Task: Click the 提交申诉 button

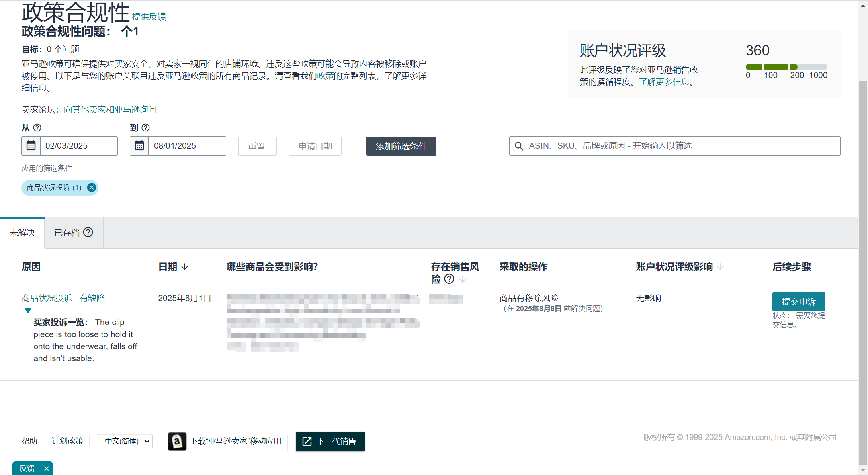Action: [x=798, y=301]
